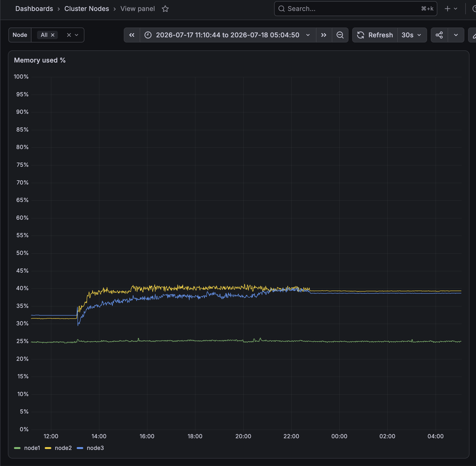This screenshot has height=466, width=476.
Task: Clear the Node variable selection
Action: [x=69, y=35]
